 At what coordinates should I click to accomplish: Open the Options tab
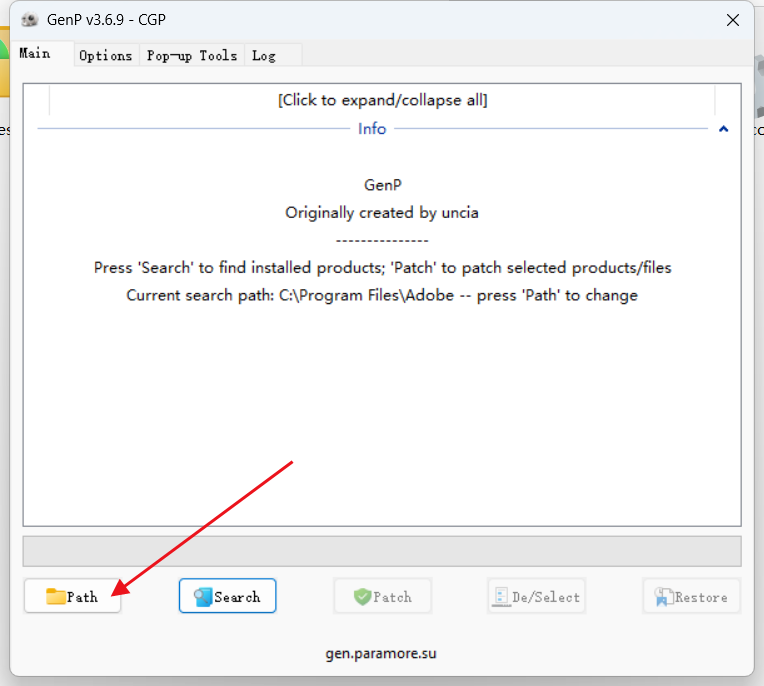coord(106,56)
